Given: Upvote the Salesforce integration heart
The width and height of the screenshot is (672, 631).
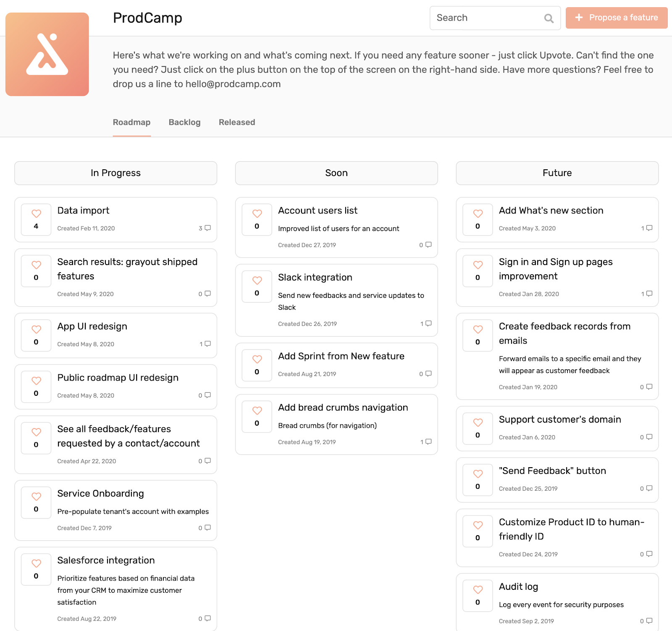Looking at the screenshot, I should [37, 563].
